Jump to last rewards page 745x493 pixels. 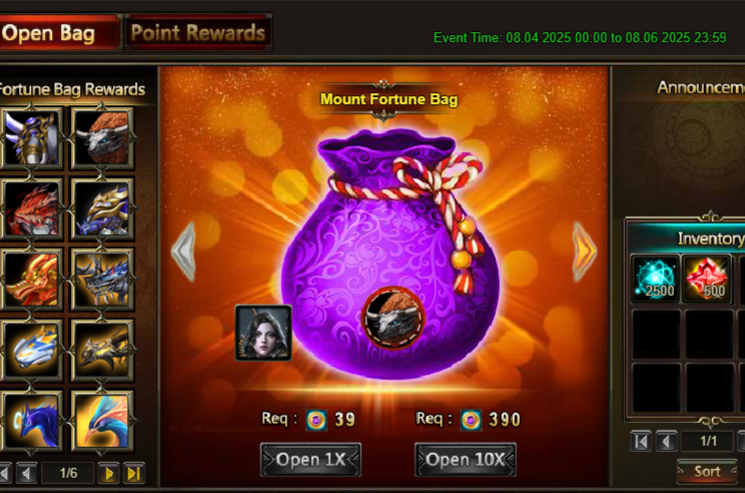pos(134,473)
